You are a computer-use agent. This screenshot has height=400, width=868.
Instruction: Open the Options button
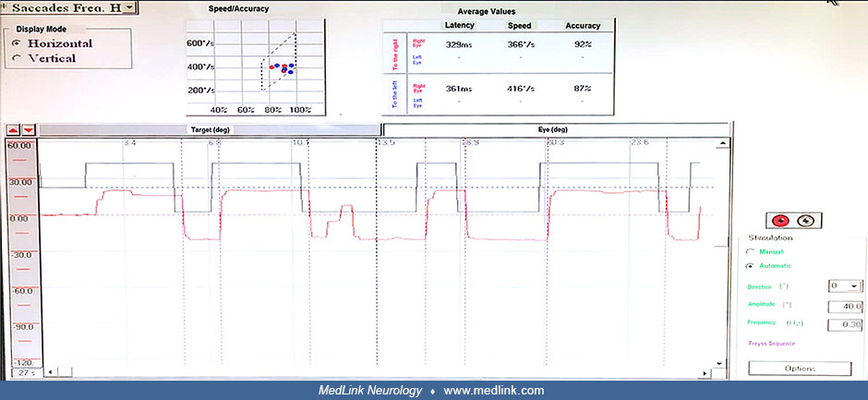[x=800, y=369]
